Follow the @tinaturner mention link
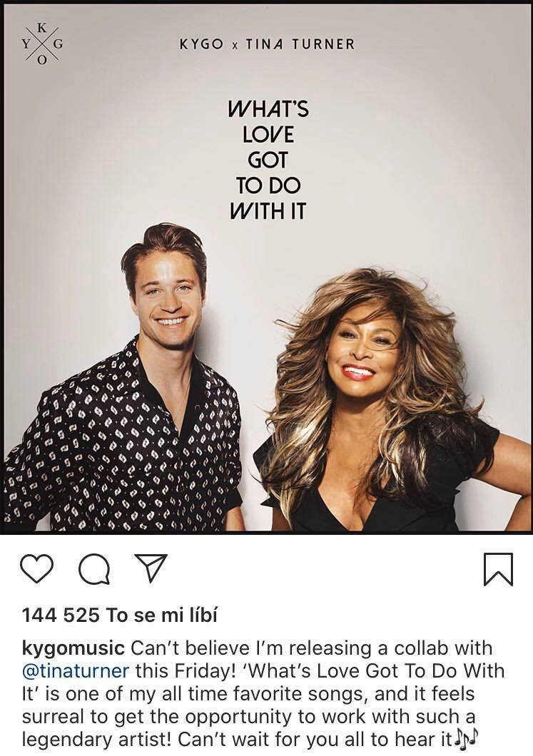The width and height of the screenshot is (533, 756). 76,670
